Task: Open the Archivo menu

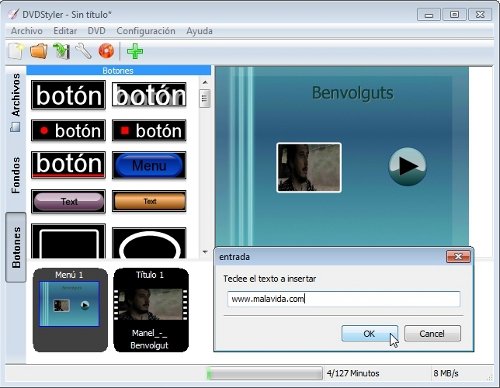Action: [27, 31]
